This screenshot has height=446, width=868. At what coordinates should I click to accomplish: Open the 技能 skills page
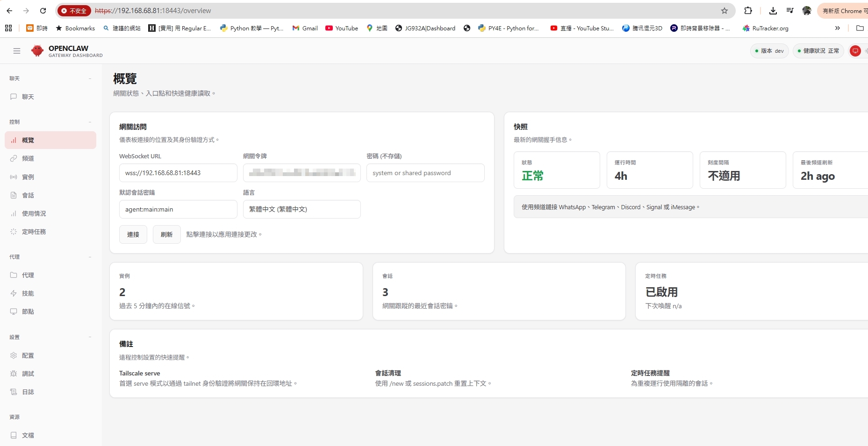point(28,293)
